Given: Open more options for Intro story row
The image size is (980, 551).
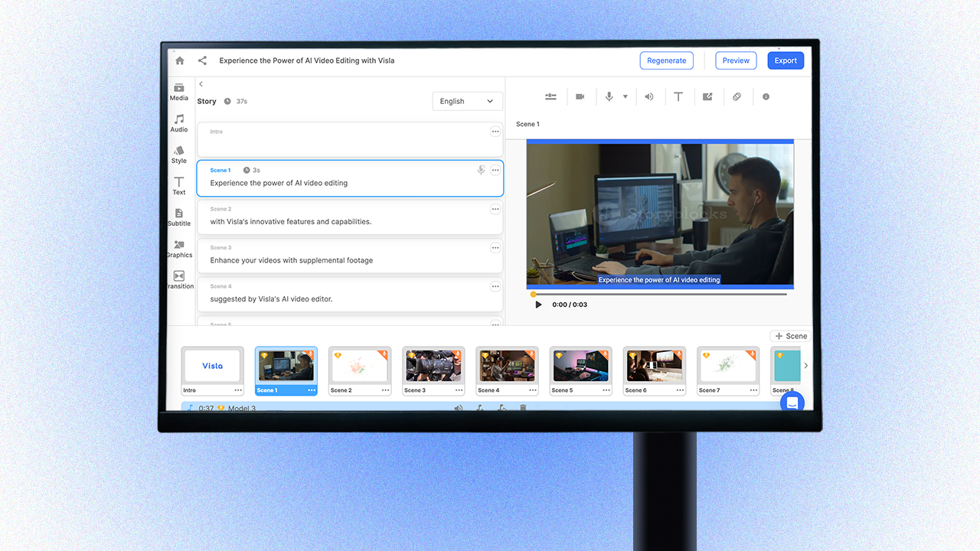Looking at the screenshot, I should point(495,132).
